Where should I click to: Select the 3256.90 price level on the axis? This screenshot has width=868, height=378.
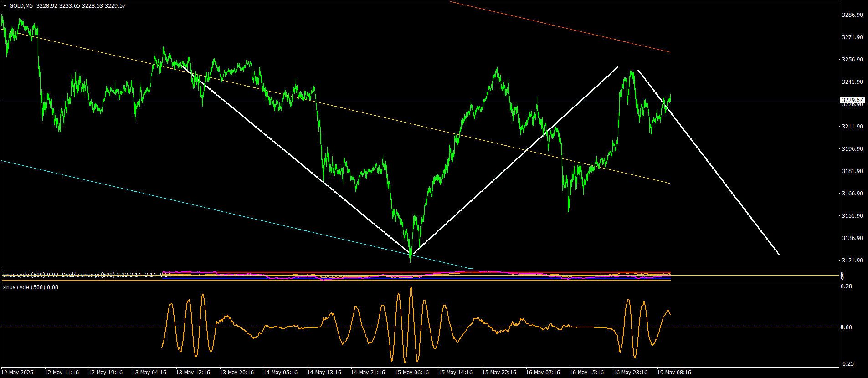tap(852, 60)
